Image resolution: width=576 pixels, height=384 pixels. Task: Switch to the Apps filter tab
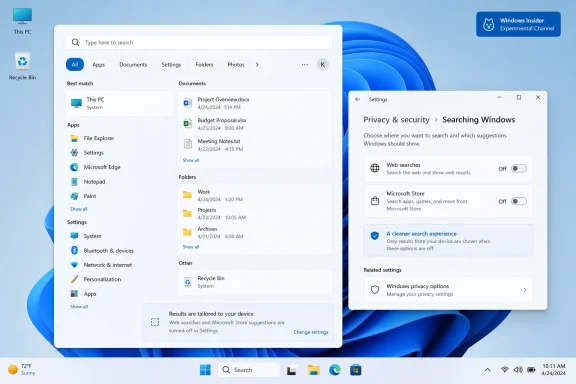pyautogui.click(x=98, y=64)
